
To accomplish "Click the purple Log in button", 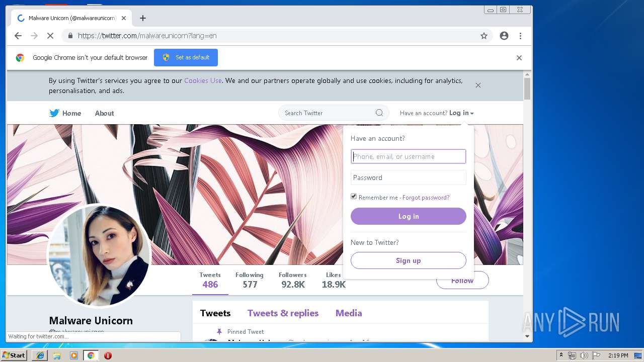I will 409,216.
